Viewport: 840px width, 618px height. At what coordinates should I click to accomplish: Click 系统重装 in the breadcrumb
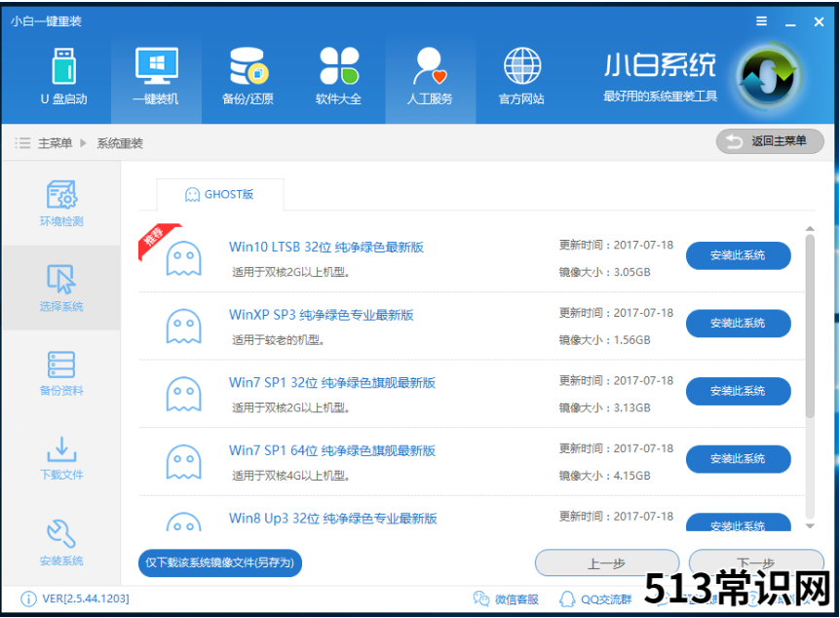coord(120,143)
